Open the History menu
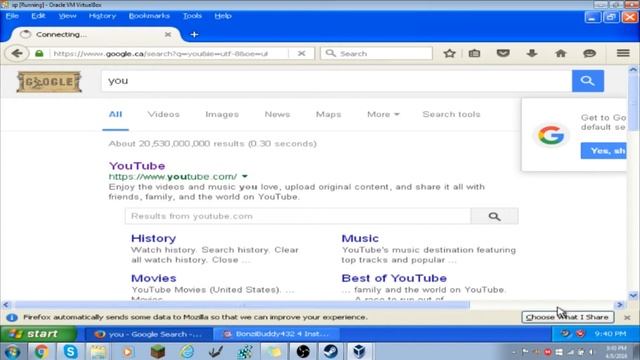 tap(102, 16)
